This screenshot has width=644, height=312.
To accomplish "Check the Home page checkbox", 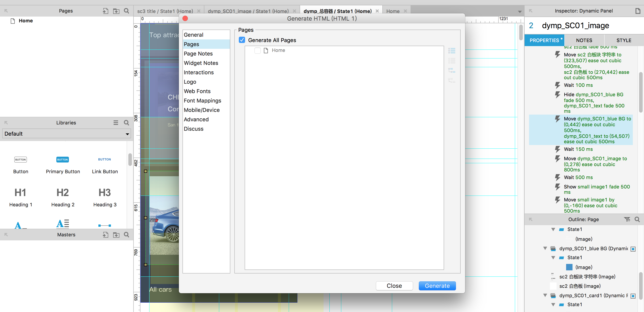I will tap(257, 50).
